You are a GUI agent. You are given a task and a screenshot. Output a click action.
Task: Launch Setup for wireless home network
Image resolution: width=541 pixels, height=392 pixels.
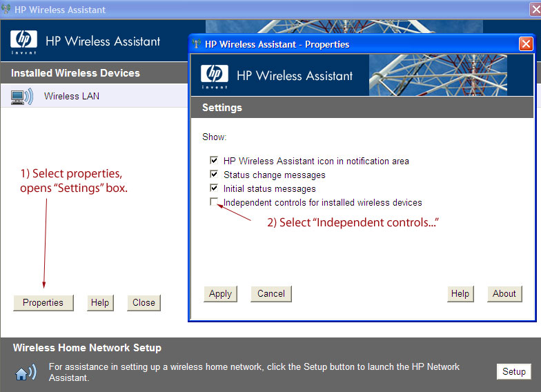[x=513, y=371]
